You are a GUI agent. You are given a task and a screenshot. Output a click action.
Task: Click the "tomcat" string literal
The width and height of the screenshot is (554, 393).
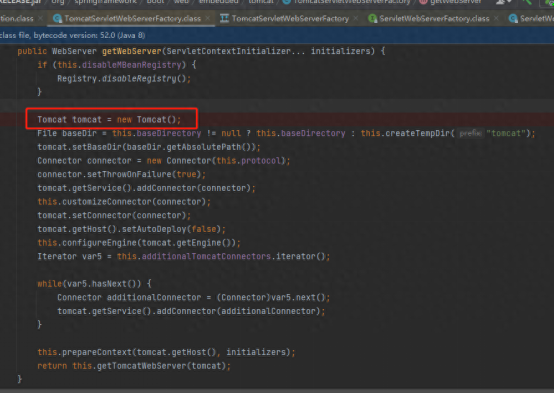[506, 133]
